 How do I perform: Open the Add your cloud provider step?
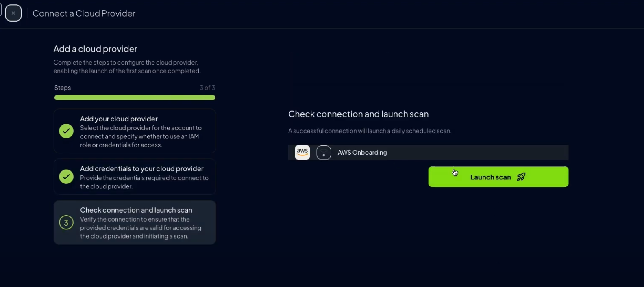click(x=135, y=131)
